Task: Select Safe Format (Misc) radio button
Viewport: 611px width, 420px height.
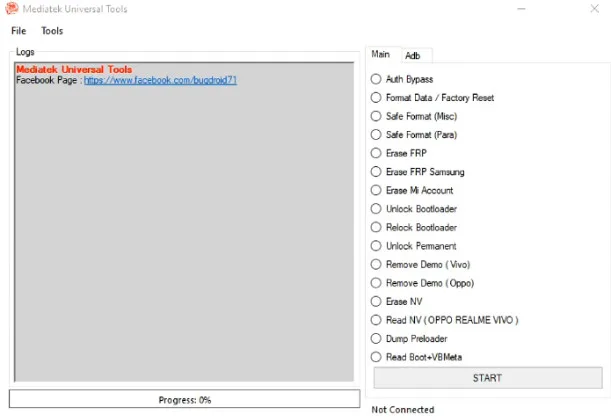Action: pyautogui.click(x=376, y=116)
